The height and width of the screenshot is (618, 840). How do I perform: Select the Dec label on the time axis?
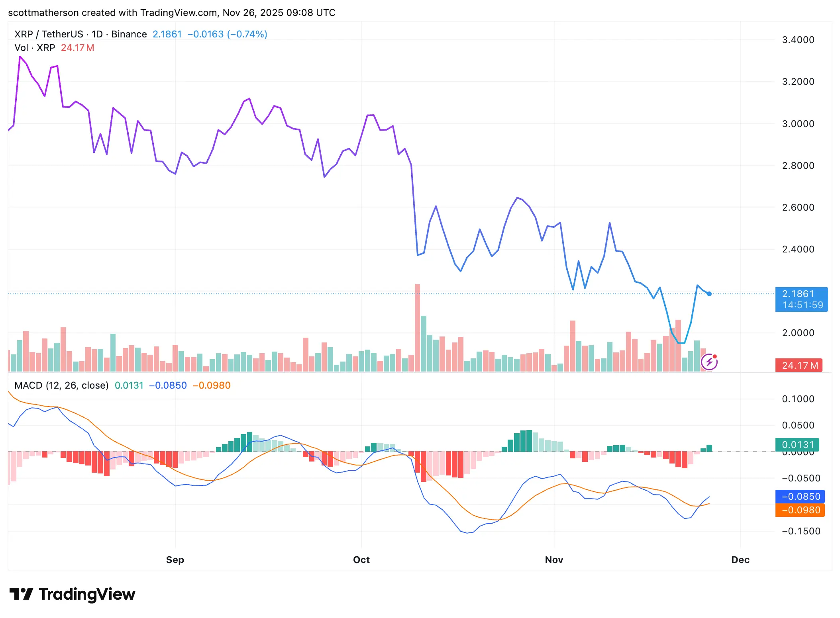coord(741,559)
